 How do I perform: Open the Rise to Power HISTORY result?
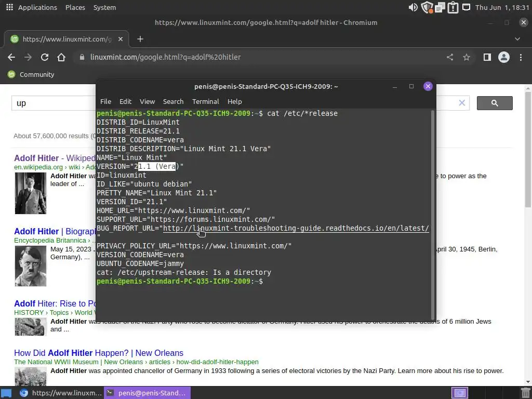[x=55, y=303]
